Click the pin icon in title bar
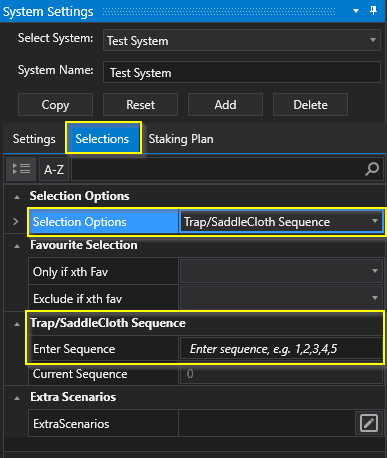This screenshot has height=458, width=387. [x=374, y=10]
